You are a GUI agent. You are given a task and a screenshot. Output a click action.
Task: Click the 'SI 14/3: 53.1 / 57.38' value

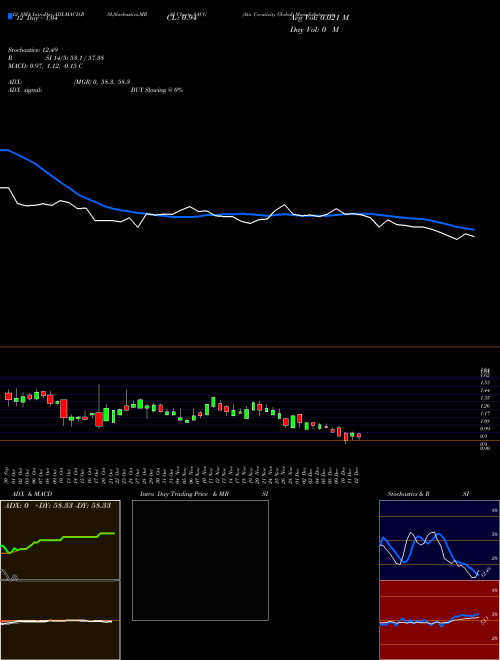click(x=75, y=58)
